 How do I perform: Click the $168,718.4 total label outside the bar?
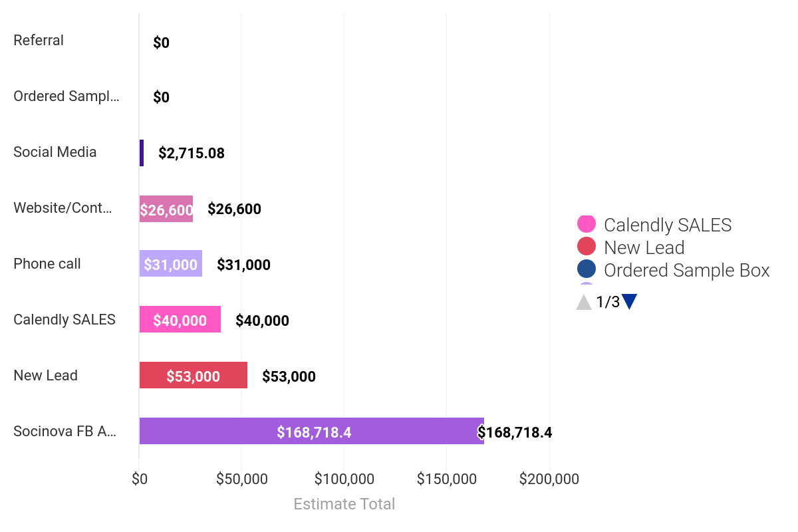515,432
